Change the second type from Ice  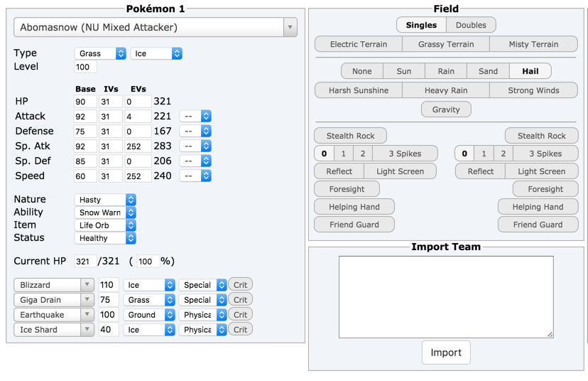pos(156,53)
